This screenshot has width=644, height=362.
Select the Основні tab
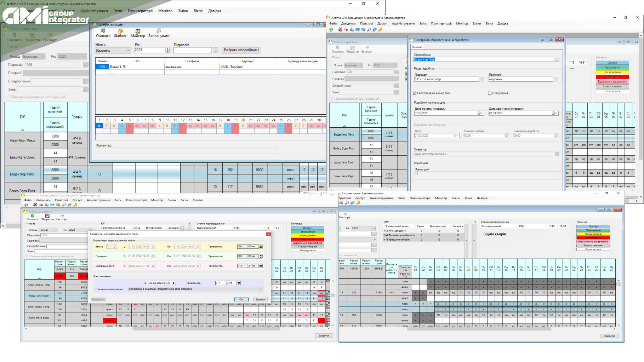point(417,47)
